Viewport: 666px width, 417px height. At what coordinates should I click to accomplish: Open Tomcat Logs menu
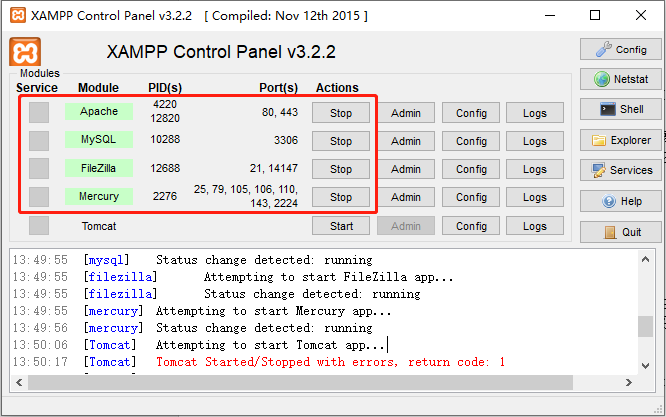click(535, 226)
